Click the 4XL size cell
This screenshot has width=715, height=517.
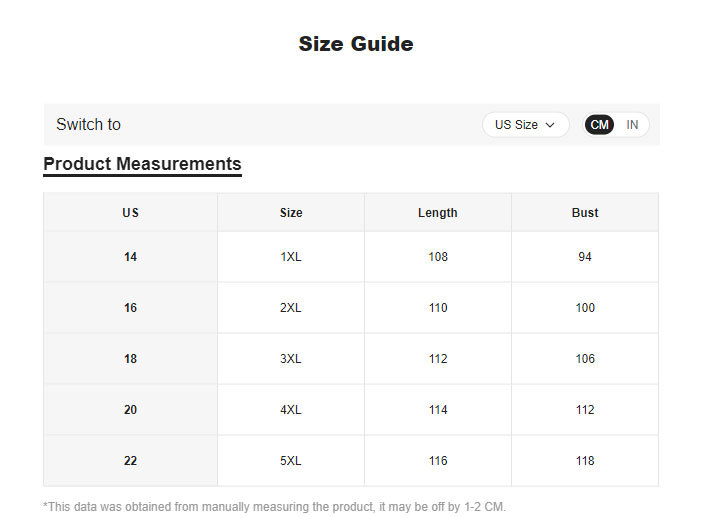pyautogui.click(x=291, y=410)
